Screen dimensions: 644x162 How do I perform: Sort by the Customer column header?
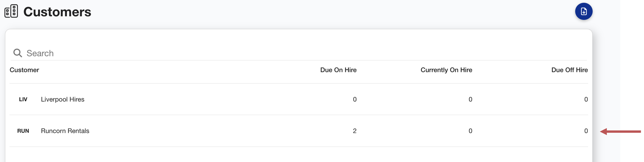(24, 70)
